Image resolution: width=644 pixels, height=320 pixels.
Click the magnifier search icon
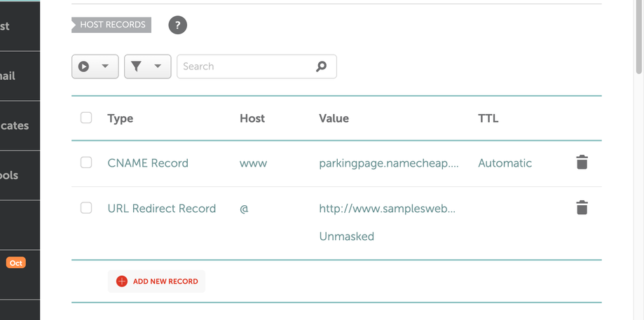coord(321,66)
